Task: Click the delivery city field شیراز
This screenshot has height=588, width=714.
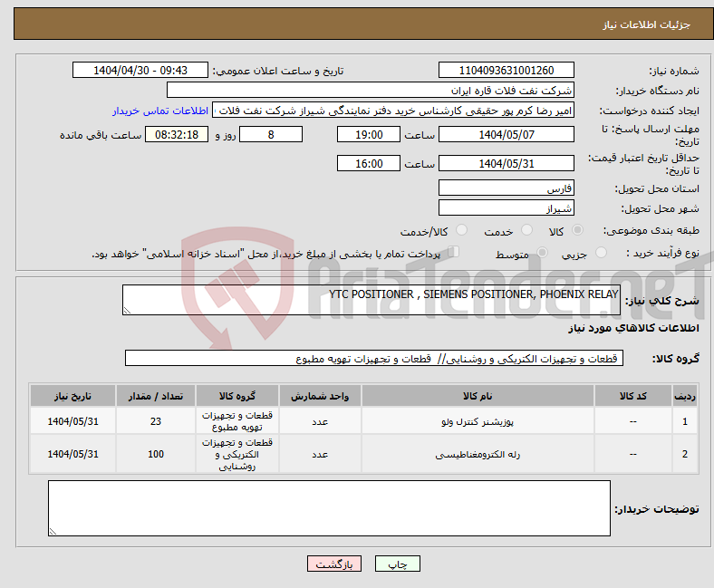Action: tap(507, 207)
